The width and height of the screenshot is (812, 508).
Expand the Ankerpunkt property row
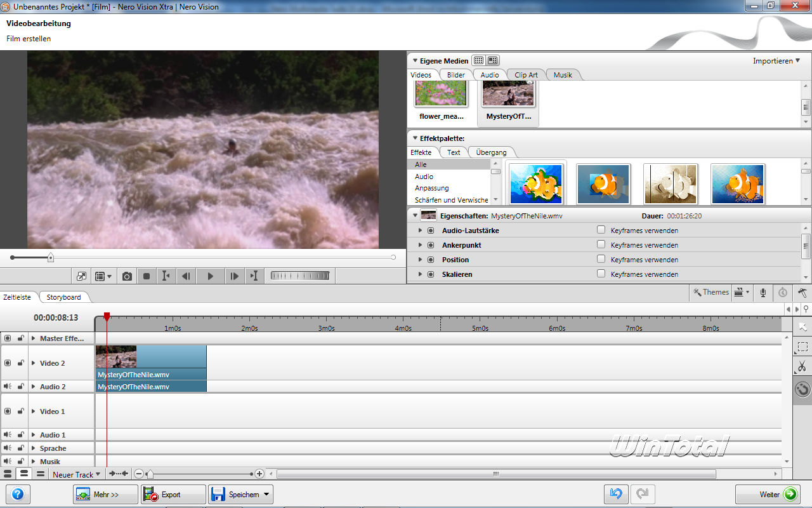[x=420, y=245]
